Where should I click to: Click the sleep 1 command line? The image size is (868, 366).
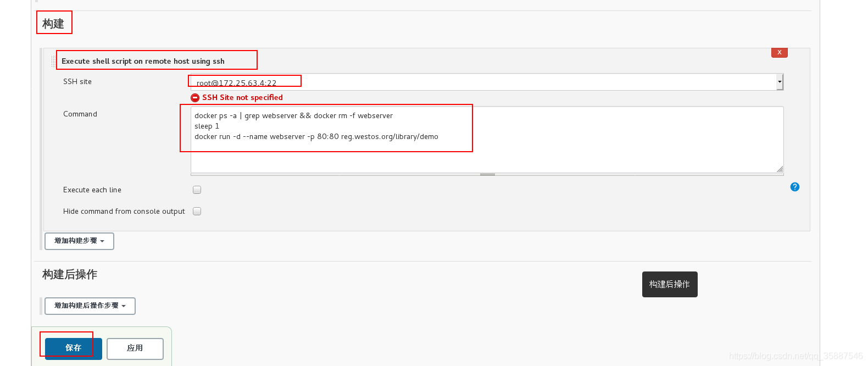pyautogui.click(x=207, y=126)
